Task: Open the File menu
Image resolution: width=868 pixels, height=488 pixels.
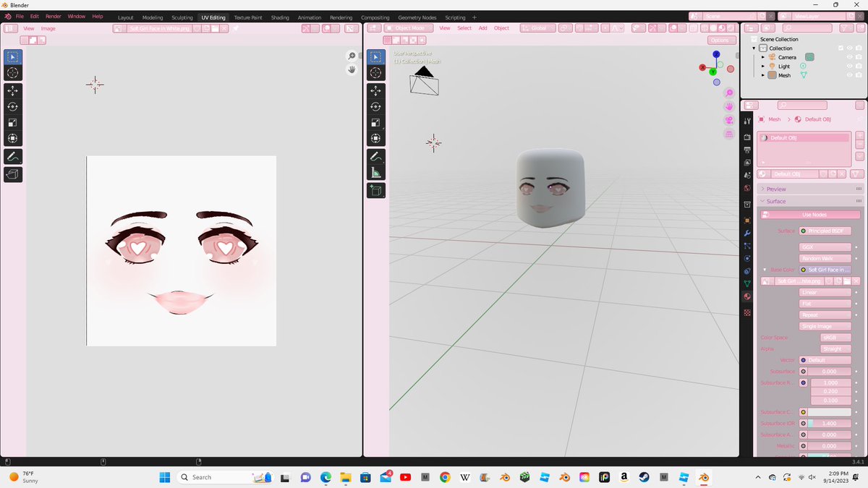Action: tap(20, 16)
